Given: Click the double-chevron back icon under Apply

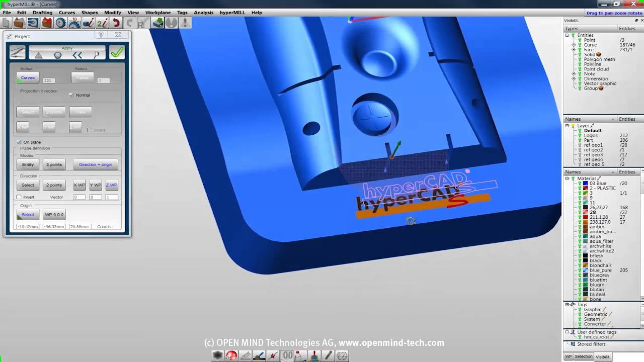Looking at the screenshot, I should point(77,55).
